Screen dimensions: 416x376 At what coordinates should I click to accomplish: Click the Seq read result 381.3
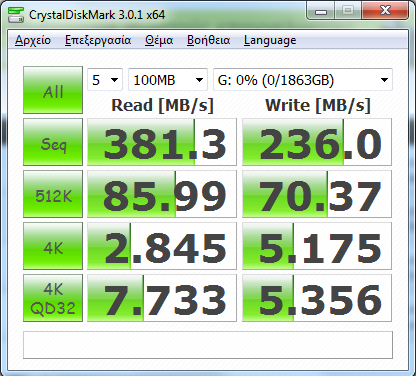(x=162, y=142)
